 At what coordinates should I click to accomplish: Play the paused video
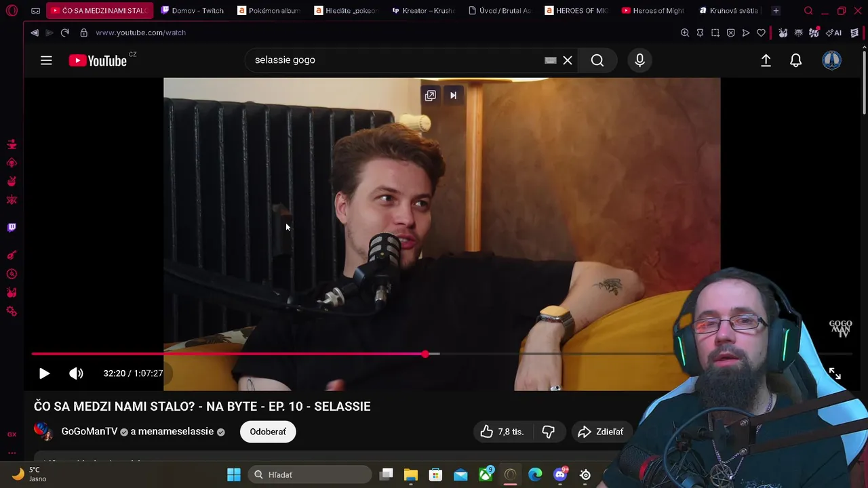pos(44,373)
